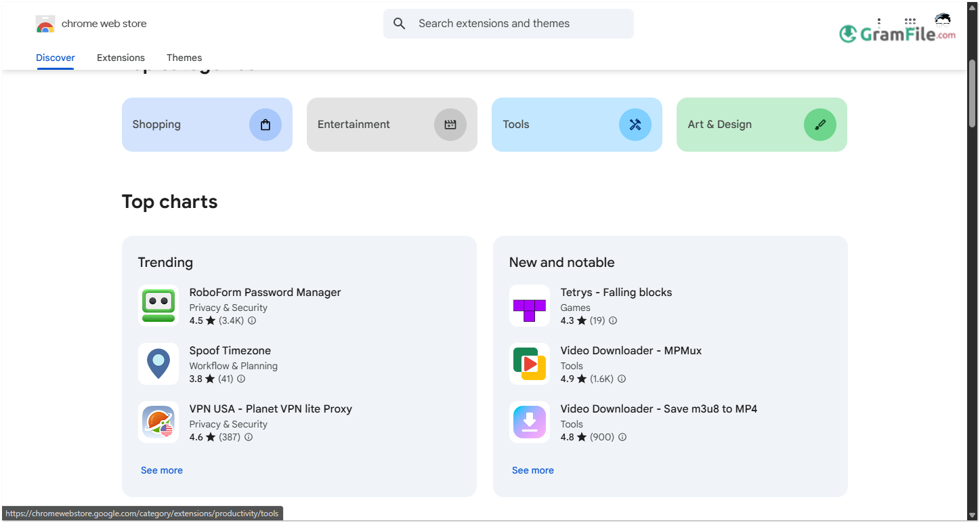The width and height of the screenshot is (980, 523).
Task: Open the Google apps grid icon
Action: click(x=910, y=22)
